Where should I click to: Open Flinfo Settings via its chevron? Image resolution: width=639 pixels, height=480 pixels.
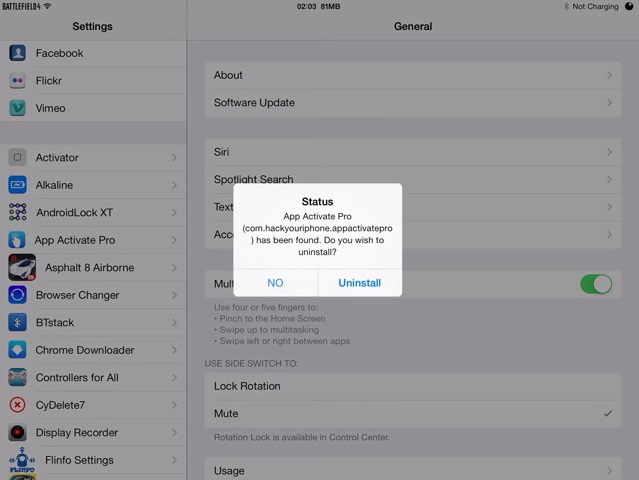click(x=174, y=460)
